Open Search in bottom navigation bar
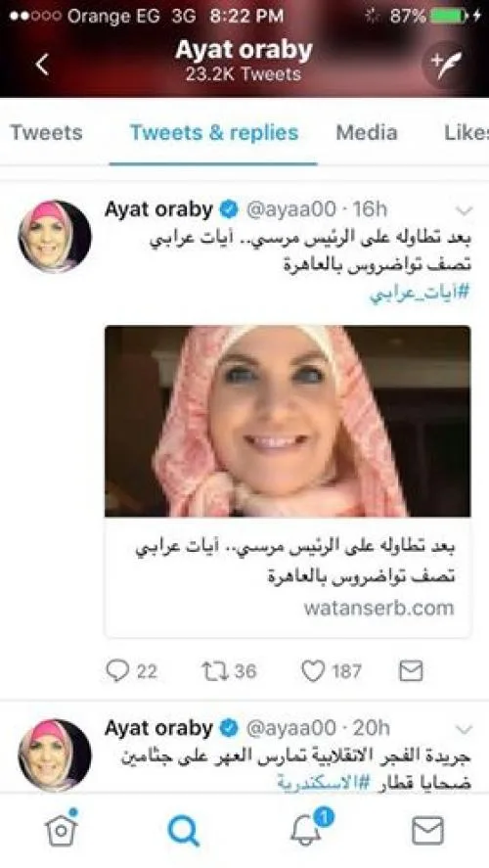 [183, 831]
